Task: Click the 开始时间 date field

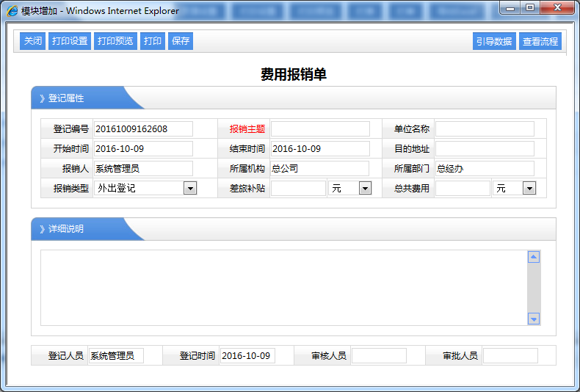Action: point(143,149)
